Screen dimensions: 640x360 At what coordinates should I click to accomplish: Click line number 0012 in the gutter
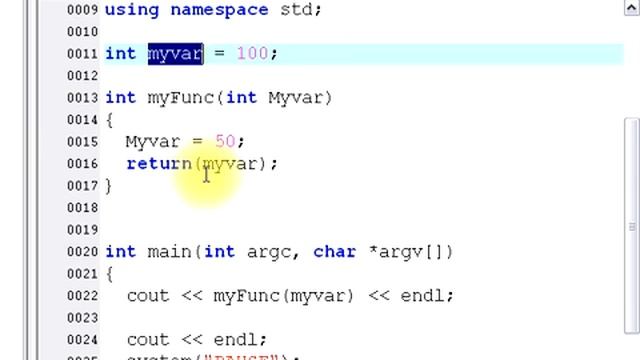click(82, 76)
